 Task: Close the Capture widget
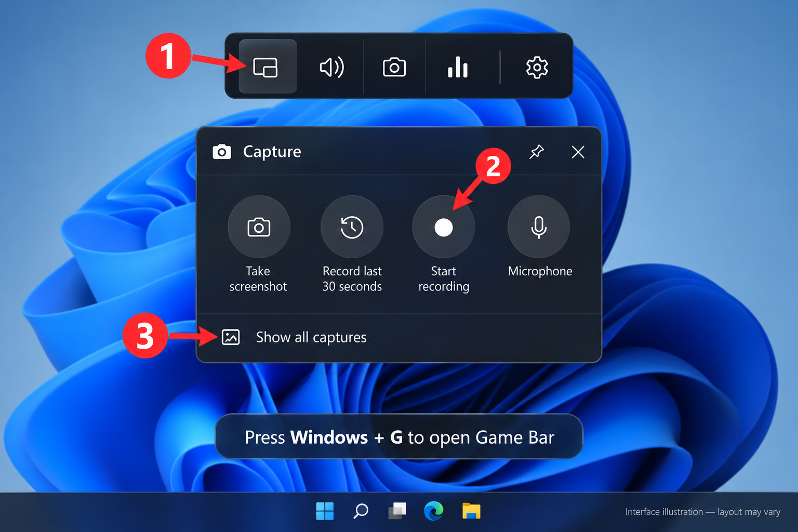click(578, 152)
